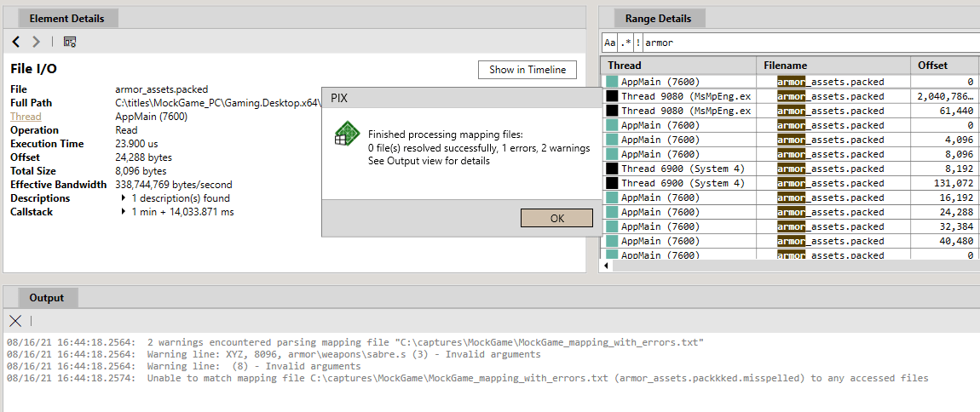Screen dimensions: 980x412
Task: Open the element details settings icon
Action: click(x=70, y=42)
